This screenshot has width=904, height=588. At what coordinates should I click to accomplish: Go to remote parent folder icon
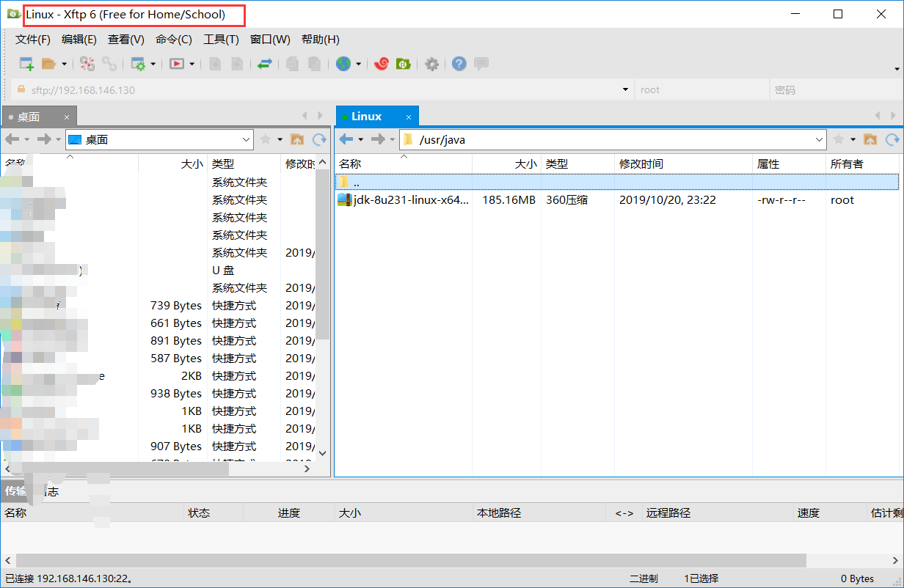tap(870, 139)
